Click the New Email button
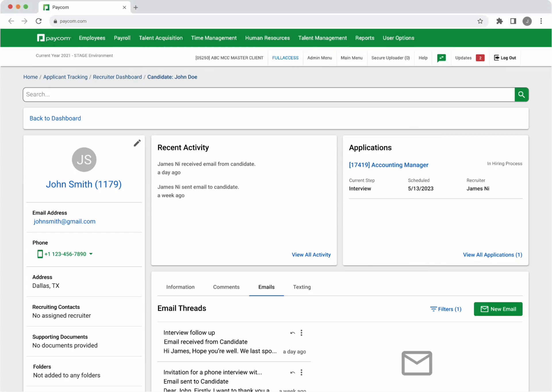 point(498,309)
